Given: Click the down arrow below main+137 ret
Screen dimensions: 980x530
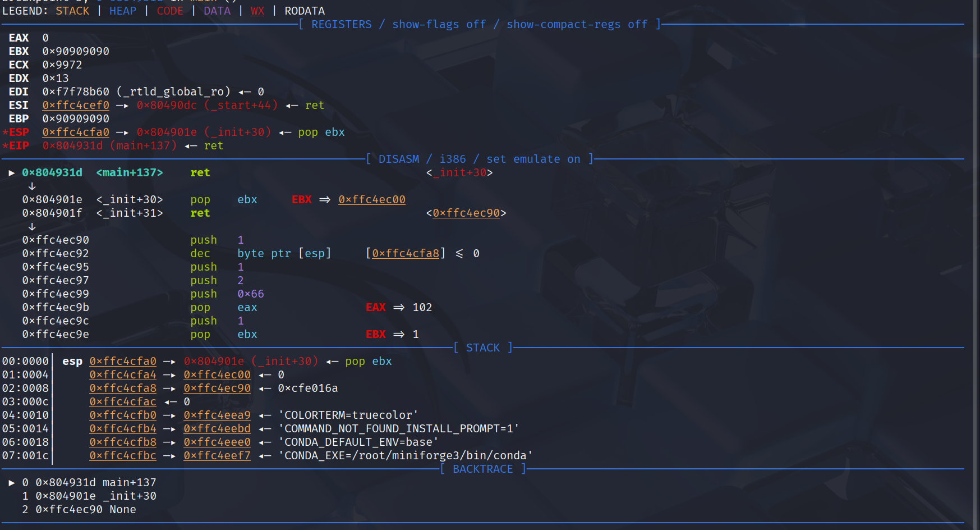Looking at the screenshot, I should (32, 186).
